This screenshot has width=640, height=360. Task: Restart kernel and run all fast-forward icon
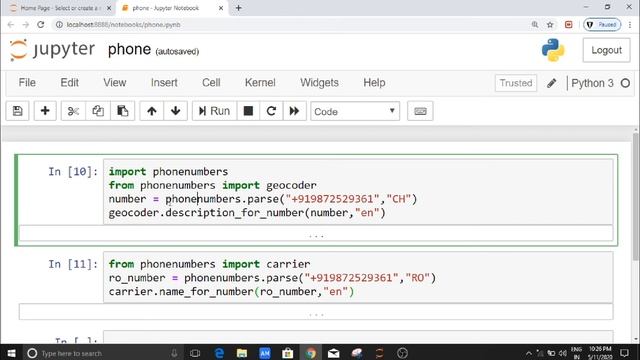click(294, 111)
